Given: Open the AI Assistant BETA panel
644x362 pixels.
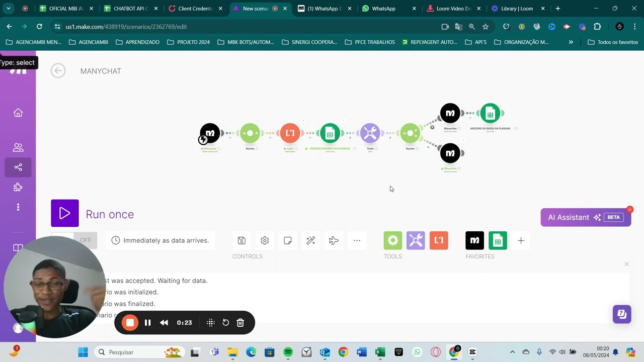Looking at the screenshot, I should pos(586,217).
